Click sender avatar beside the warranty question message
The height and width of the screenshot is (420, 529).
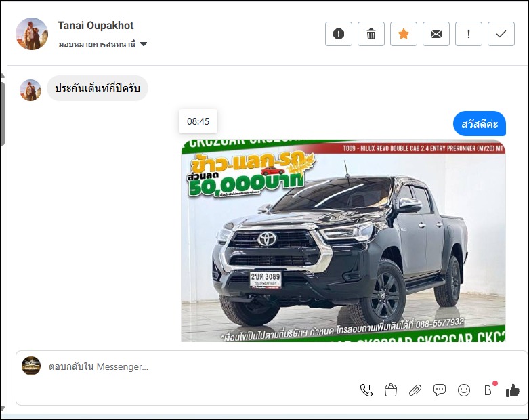[30, 90]
